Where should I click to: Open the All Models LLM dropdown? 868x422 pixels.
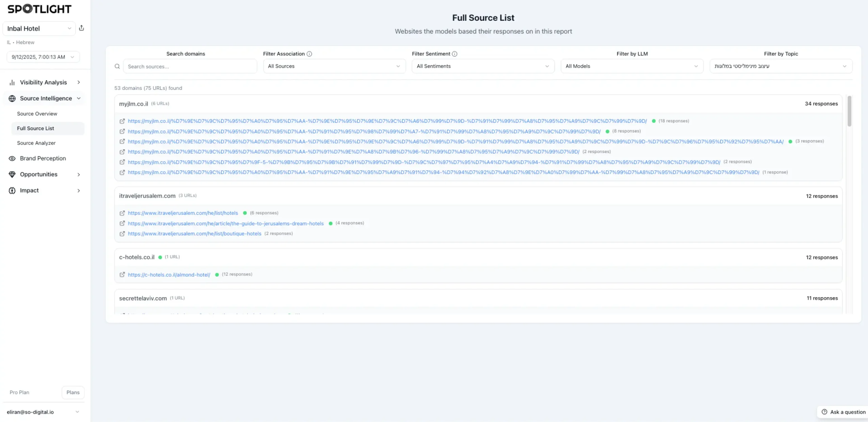631,66
